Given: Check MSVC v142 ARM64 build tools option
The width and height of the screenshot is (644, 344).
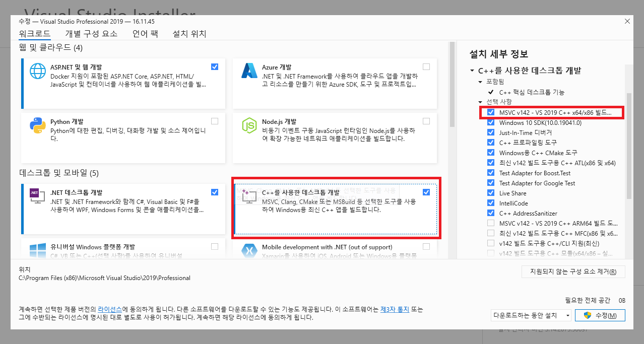Looking at the screenshot, I should pos(491,223).
